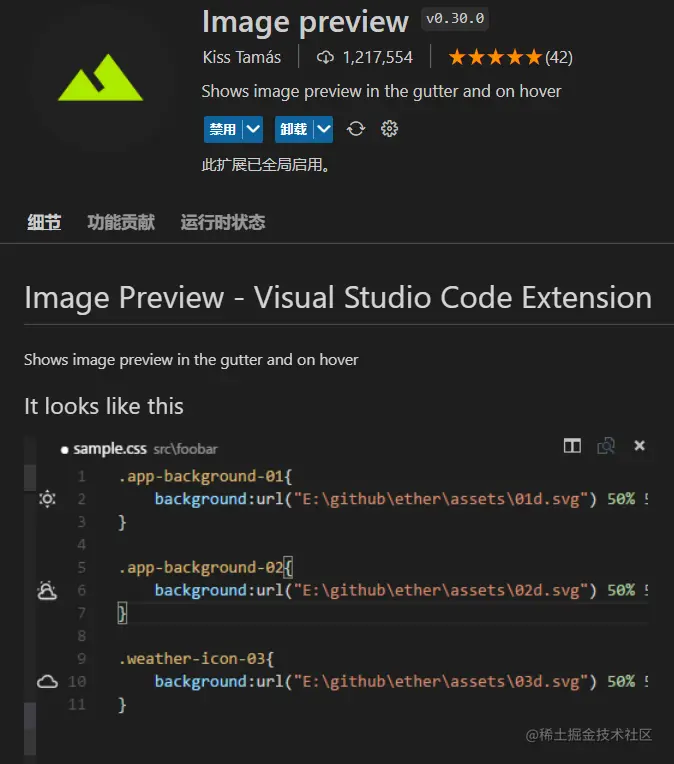
Task: Click the publisher name Kiss Tamás
Action: pos(242,57)
